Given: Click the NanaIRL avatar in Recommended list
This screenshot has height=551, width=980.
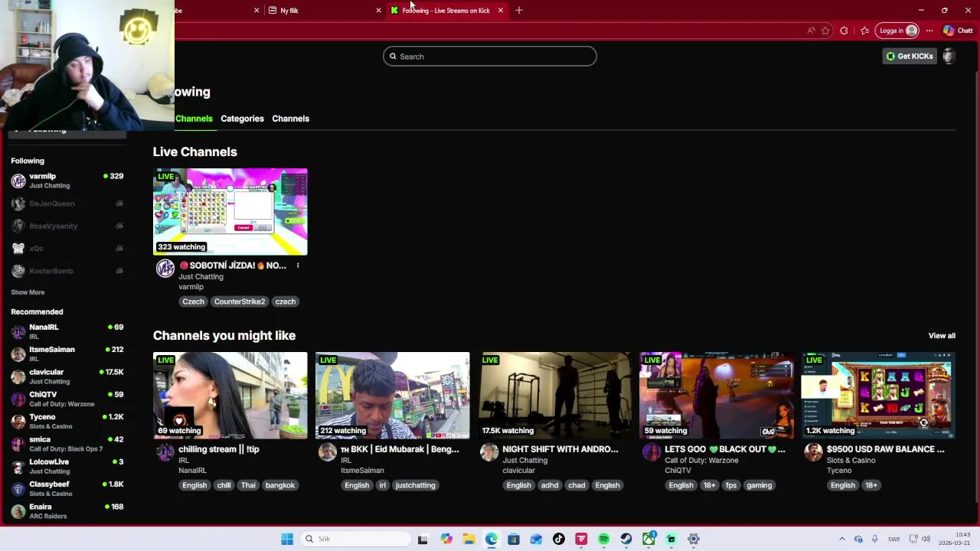Looking at the screenshot, I should pyautogui.click(x=18, y=331).
